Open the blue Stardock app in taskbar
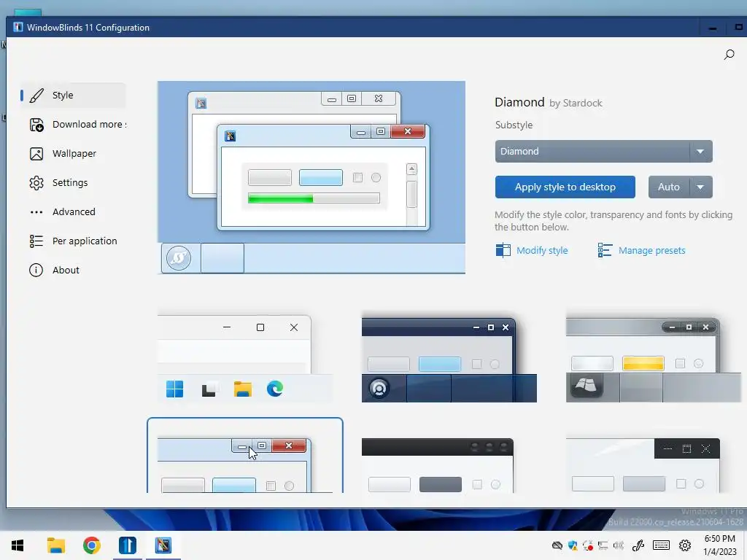 (x=127, y=545)
